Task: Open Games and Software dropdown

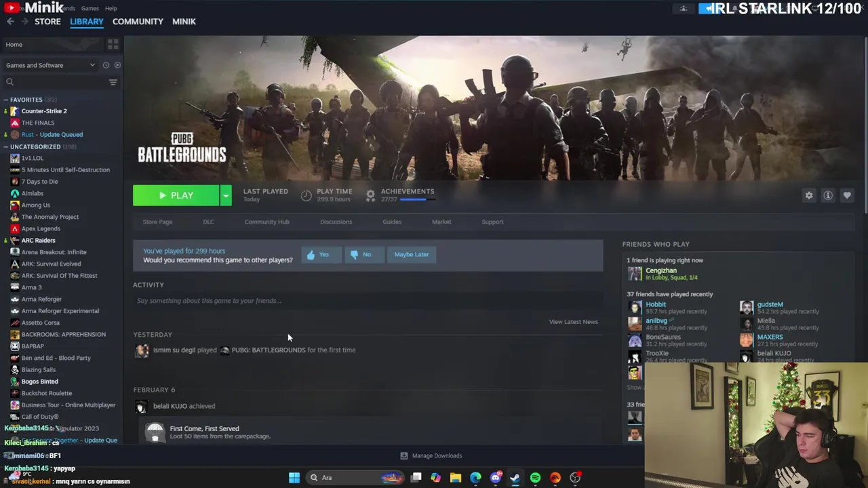Action: [x=50, y=65]
